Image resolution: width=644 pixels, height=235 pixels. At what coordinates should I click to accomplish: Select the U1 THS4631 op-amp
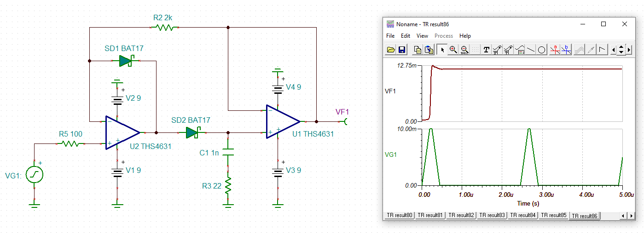coord(283,121)
